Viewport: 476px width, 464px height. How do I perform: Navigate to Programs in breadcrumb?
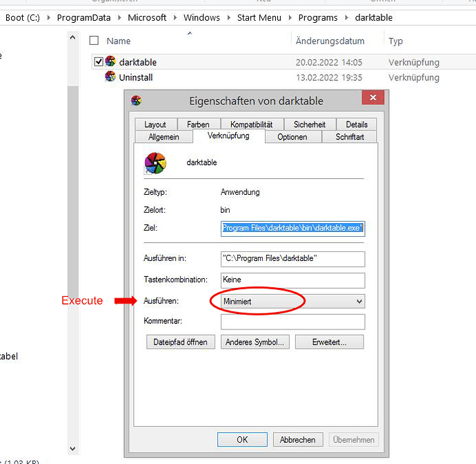[x=318, y=18]
